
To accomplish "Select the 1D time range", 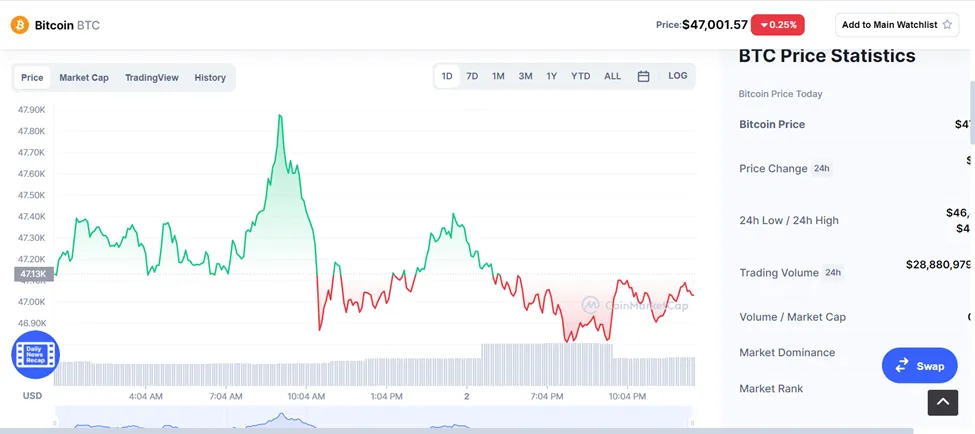I will (447, 76).
